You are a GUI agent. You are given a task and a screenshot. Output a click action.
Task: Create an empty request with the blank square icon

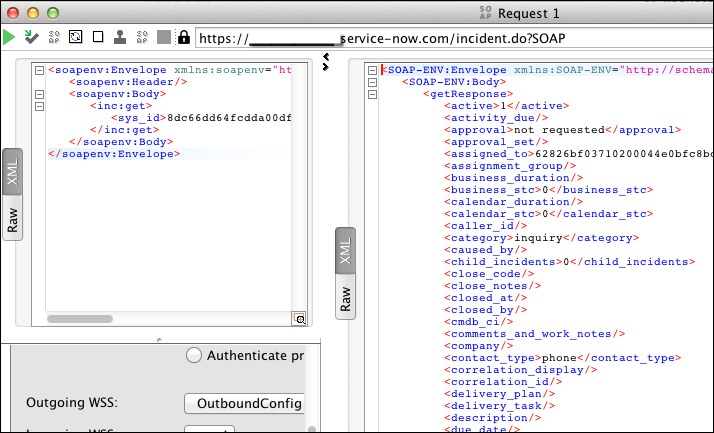(98, 37)
